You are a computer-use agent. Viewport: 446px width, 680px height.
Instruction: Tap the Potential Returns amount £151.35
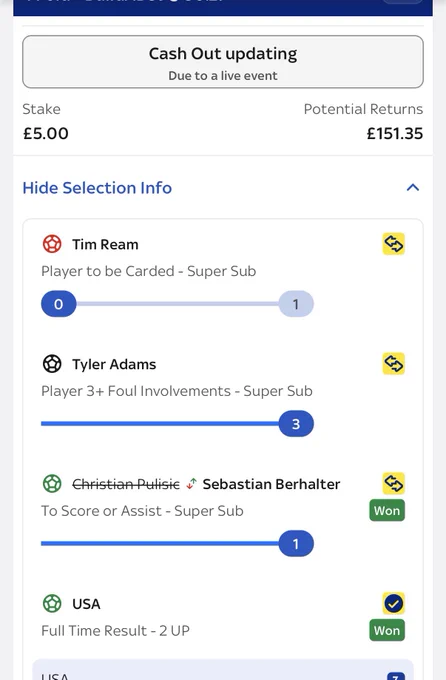pyautogui.click(x=394, y=134)
